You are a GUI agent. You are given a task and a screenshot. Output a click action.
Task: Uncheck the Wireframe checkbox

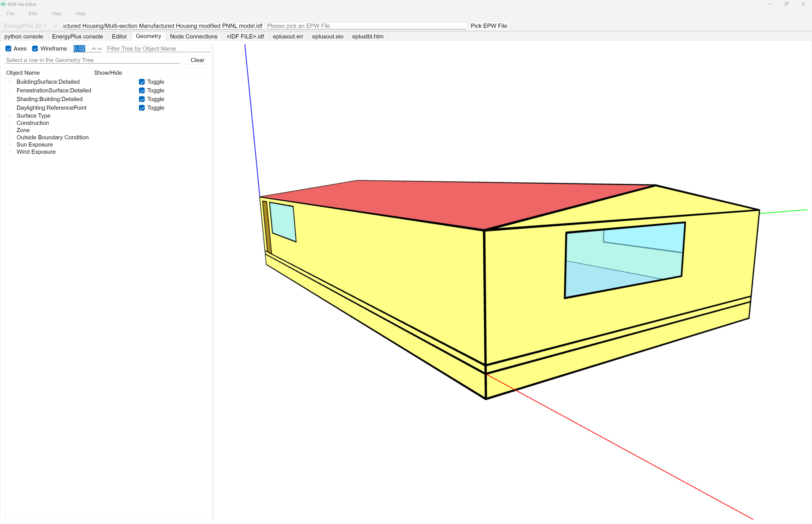[x=35, y=49]
